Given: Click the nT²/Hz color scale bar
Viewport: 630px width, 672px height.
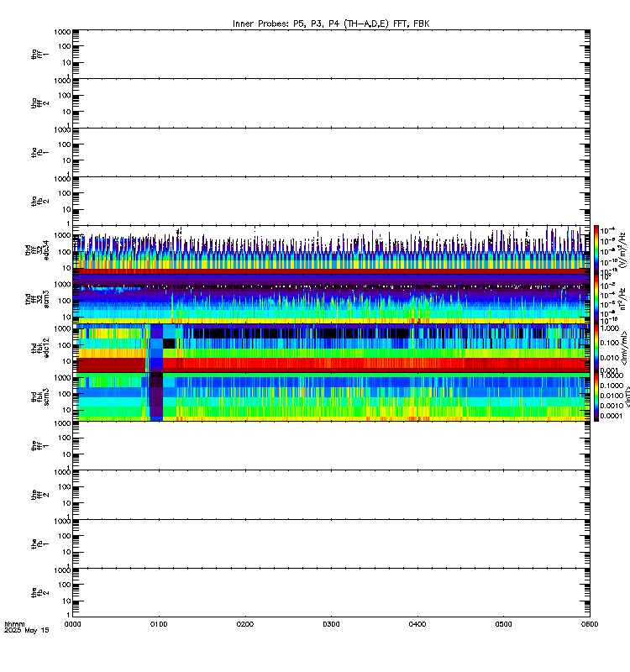Looking at the screenshot, I should pyautogui.click(x=596, y=299).
